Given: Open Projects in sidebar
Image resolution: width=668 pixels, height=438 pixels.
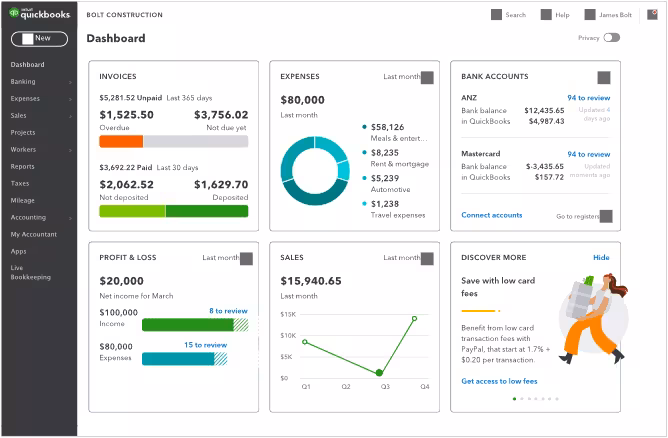Looking at the screenshot, I should pyautogui.click(x=23, y=133).
